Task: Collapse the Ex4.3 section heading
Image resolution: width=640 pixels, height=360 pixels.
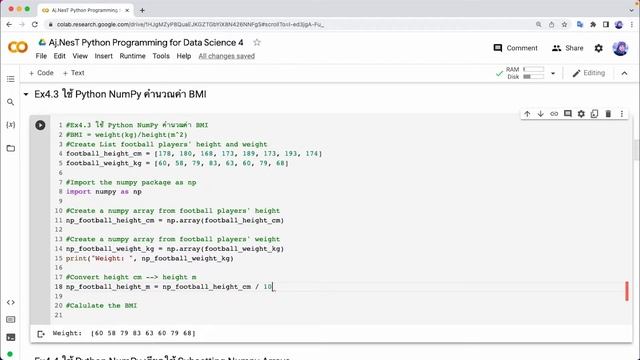Action: coord(26,94)
